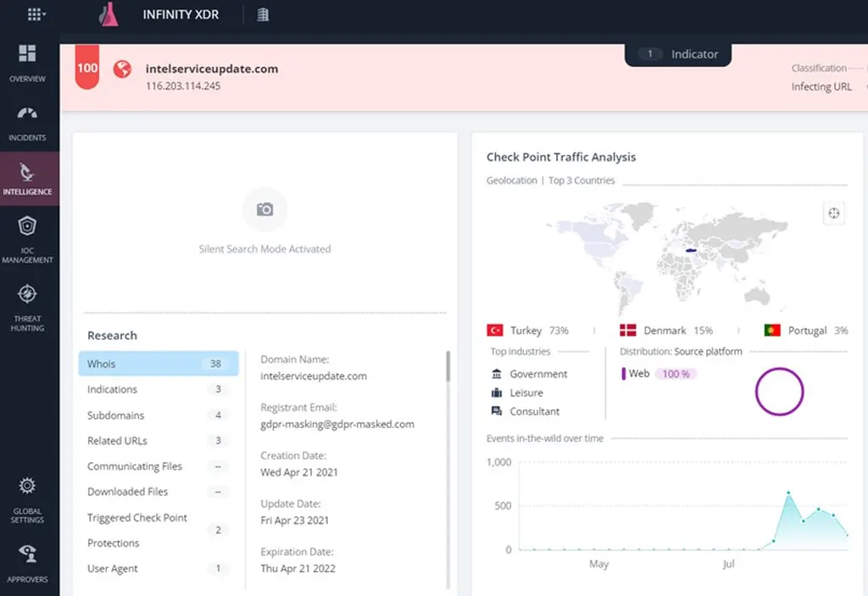Click the map recenter crosshair icon
The image size is (868, 596).
pyautogui.click(x=834, y=214)
